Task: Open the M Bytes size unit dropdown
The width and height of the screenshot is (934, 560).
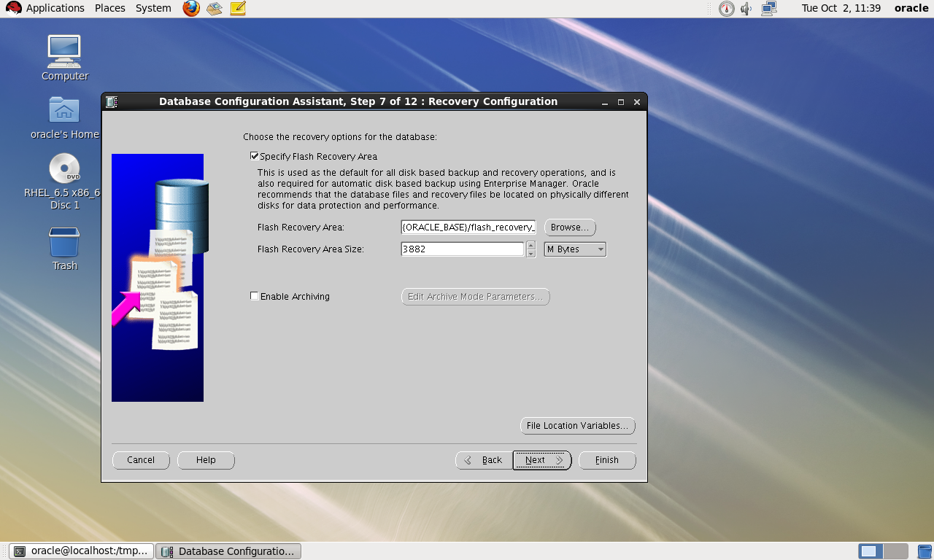Action: (x=575, y=249)
